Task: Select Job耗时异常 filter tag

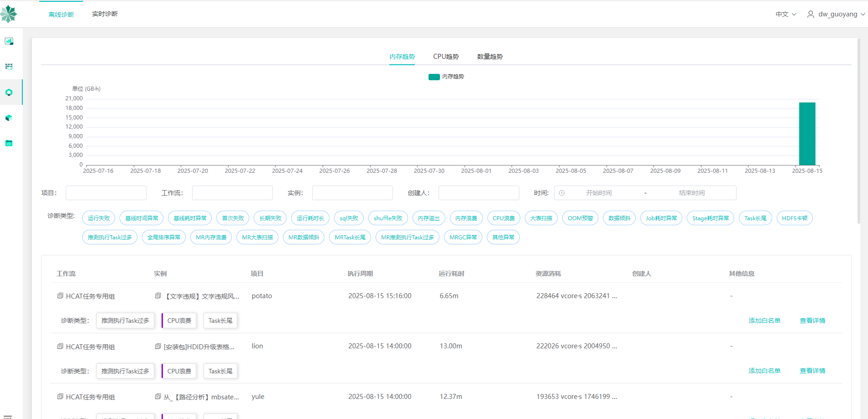Action: pos(661,218)
